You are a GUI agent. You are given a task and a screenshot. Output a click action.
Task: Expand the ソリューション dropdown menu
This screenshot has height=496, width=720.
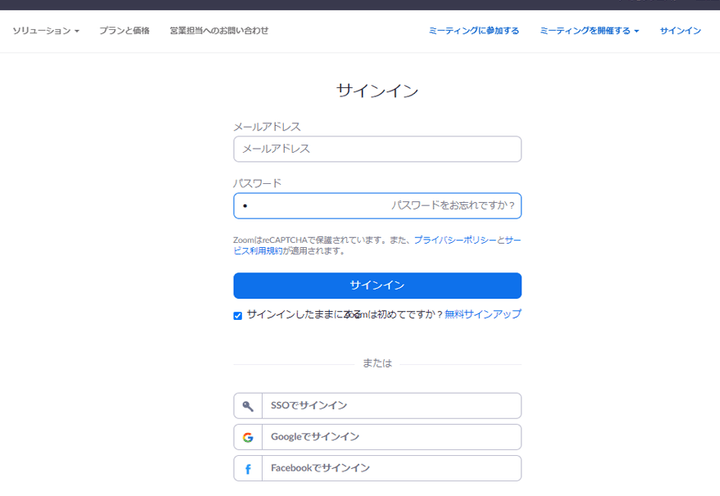coord(46,31)
